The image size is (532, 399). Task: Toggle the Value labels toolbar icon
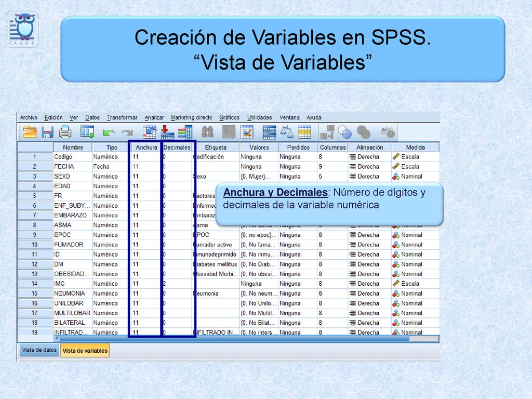point(327,132)
